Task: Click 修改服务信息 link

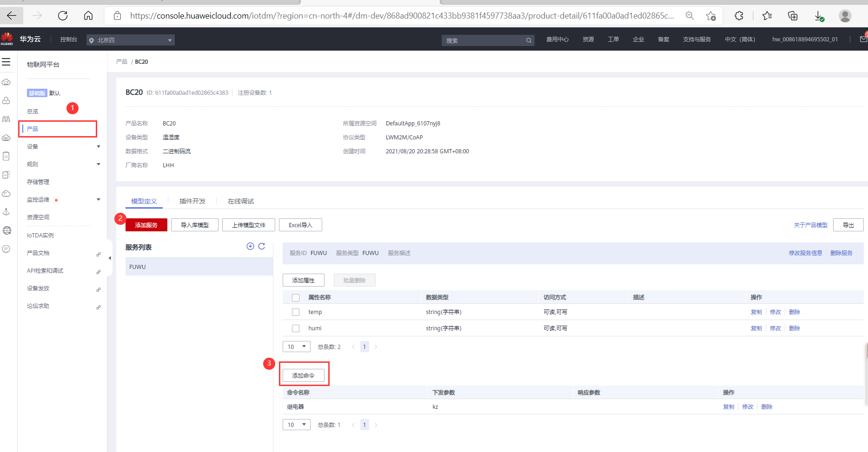Action: coord(806,253)
